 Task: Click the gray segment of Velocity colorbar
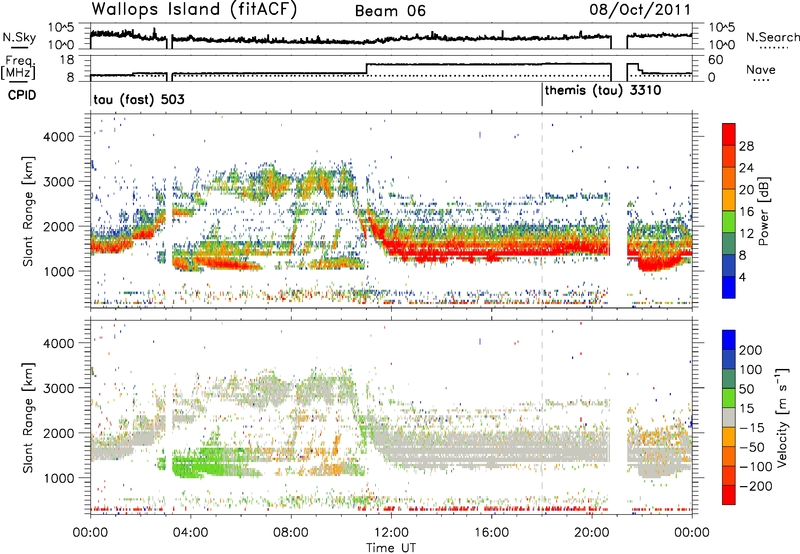pyautogui.click(x=729, y=418)
